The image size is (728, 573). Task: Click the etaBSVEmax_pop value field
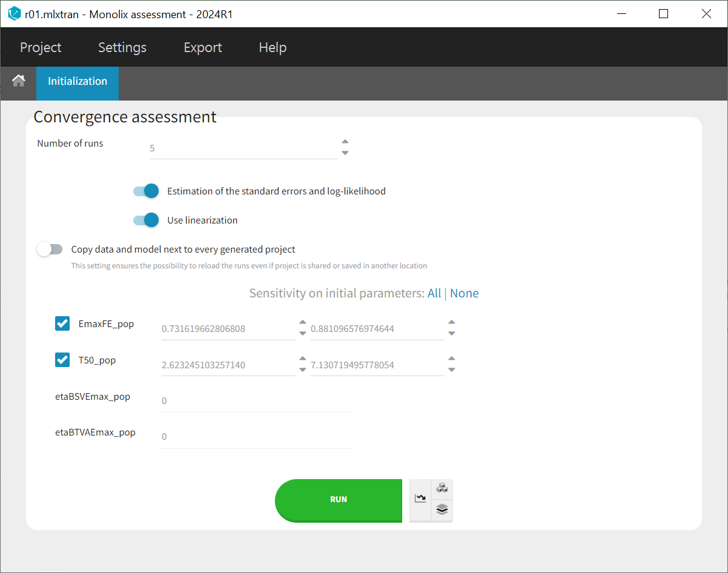pos(254,400)
